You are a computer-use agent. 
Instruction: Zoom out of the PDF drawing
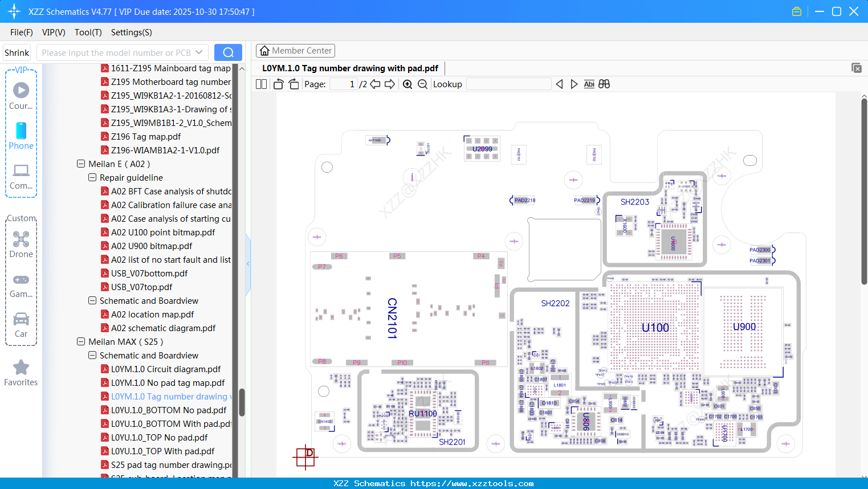coord(422,84)
